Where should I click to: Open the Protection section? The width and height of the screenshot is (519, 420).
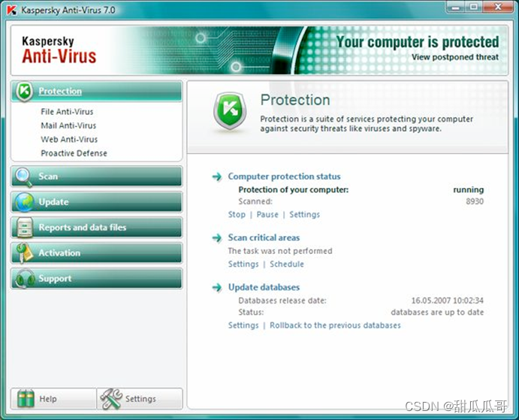pos(96,91)
